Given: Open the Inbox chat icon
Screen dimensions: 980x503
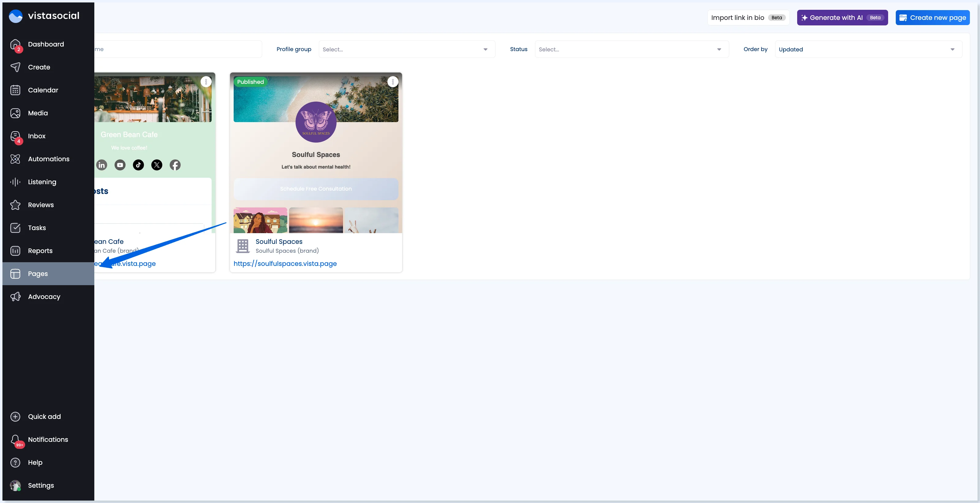Looking at the screenshot, I should [x=16, y=136].
